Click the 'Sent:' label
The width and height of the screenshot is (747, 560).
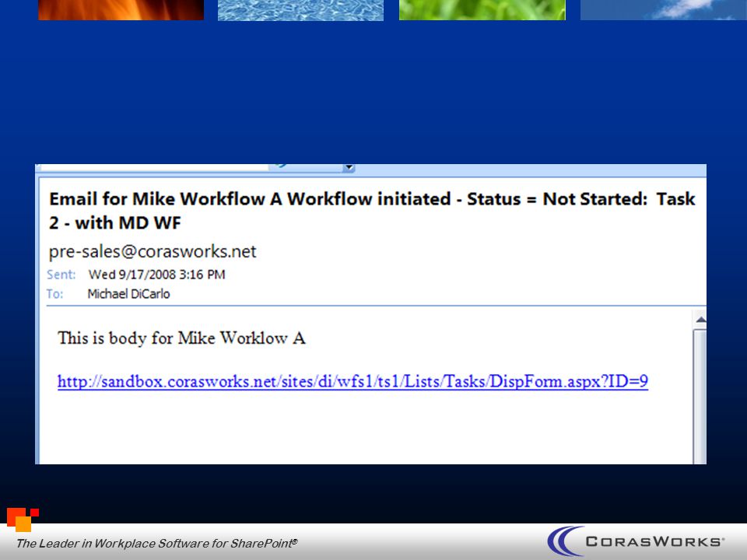pyautogui.click(x=61, y=275)
